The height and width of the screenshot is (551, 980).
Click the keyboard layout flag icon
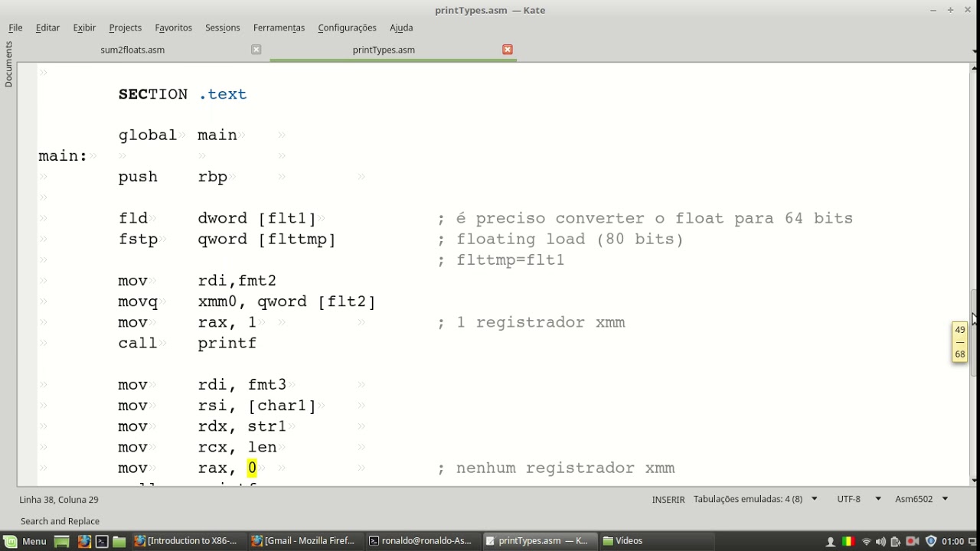pos(848,542)
